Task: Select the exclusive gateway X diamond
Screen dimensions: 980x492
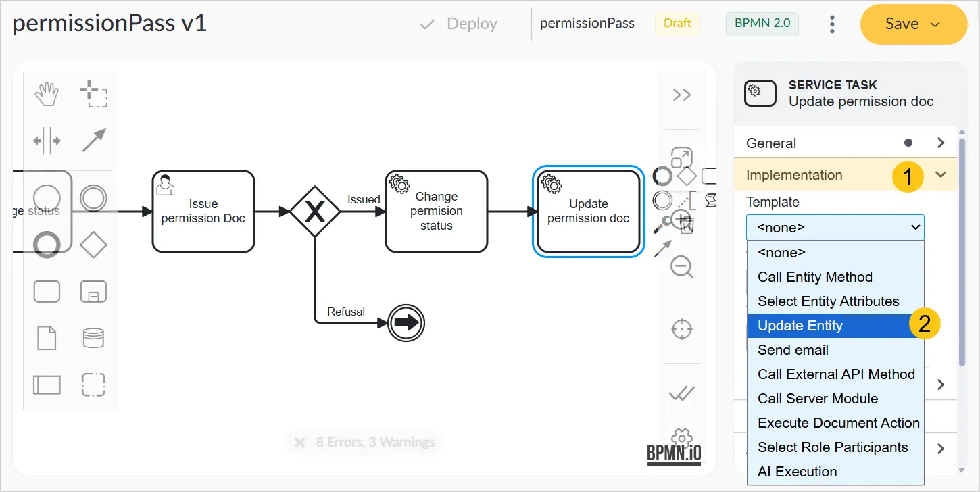Action: [x=314, y=212]
